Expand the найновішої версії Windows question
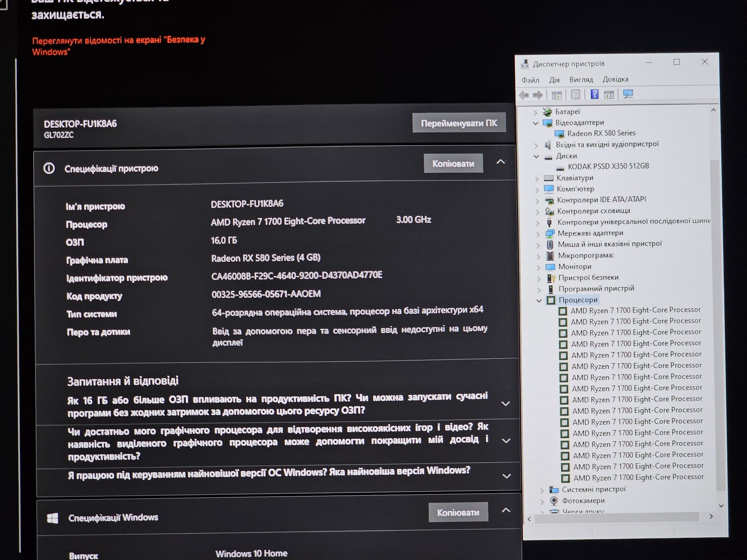747x560 pixels. [506, 476]
